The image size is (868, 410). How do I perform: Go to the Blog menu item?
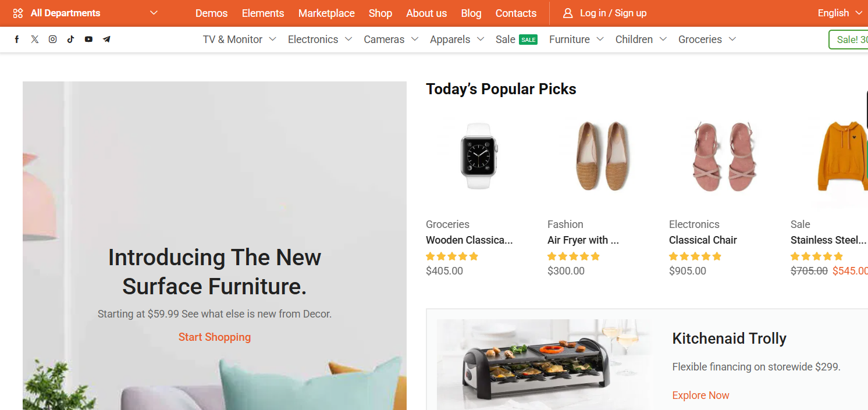(471, 13)
